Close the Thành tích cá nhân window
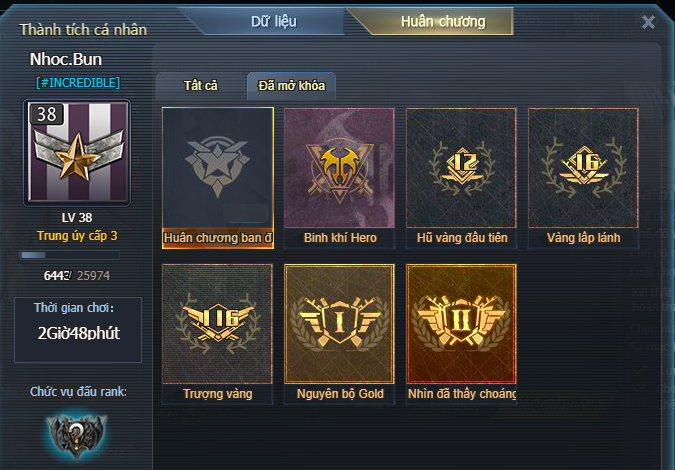Viewport: 675px width, 470px height. click(x=648, y=22)
